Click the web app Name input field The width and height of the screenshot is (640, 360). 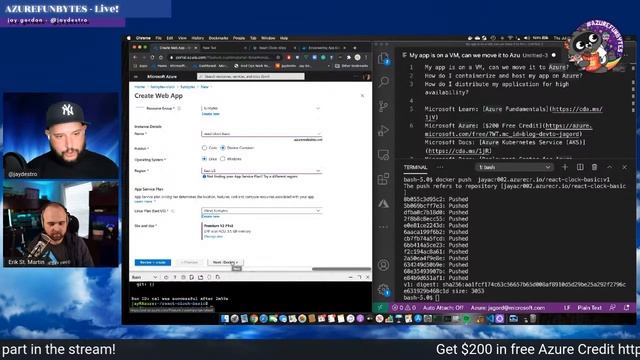(261, 133)
